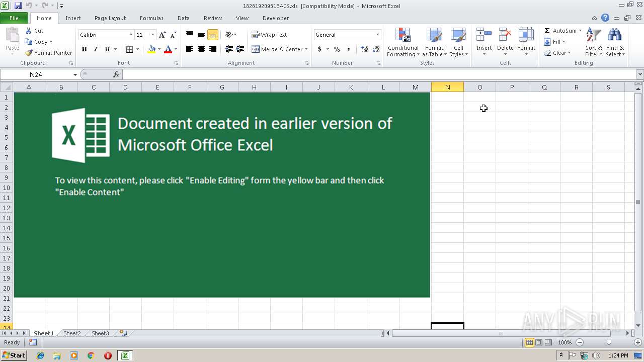Switch to the Insert ribbon tab
This screenshot has height=362, width=644.
point(73,18)
